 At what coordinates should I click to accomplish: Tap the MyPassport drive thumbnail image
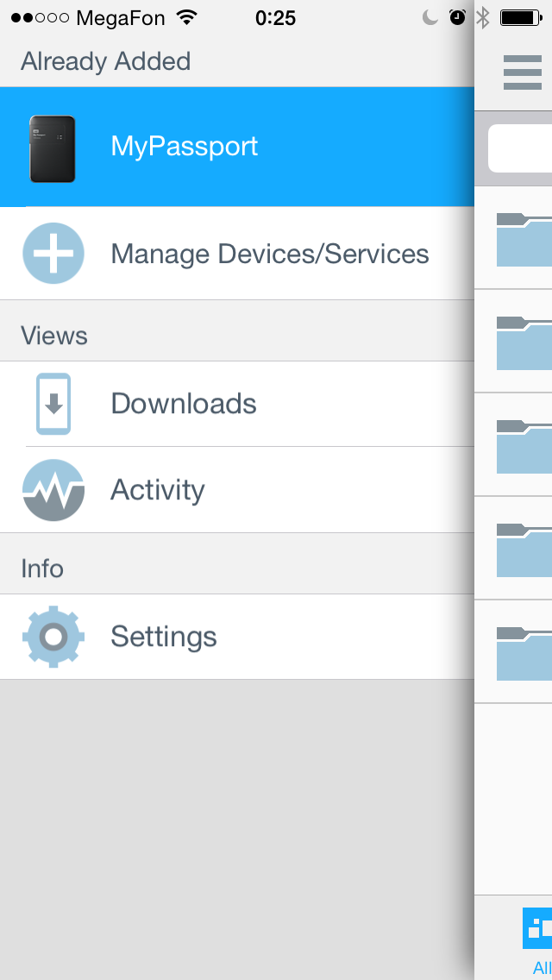[53, 148]
